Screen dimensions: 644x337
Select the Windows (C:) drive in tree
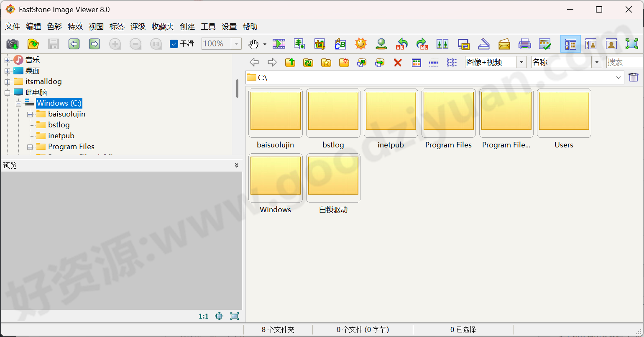click(59, 103)
